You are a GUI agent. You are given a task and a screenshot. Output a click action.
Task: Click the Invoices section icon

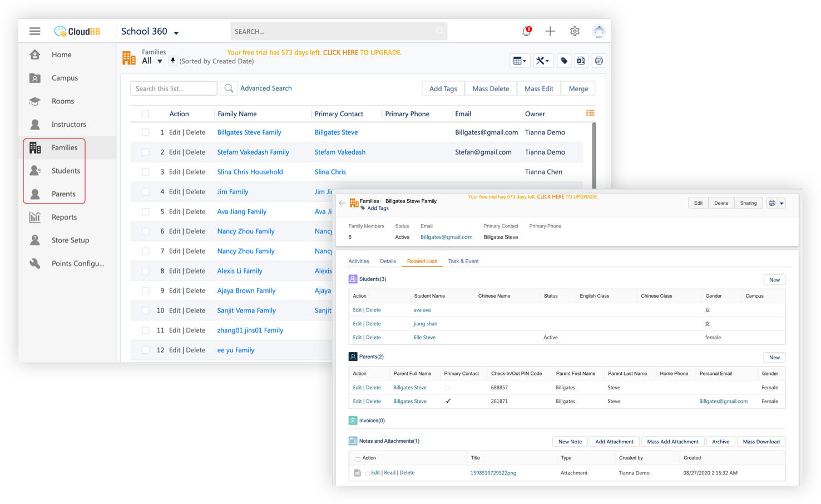pyautogui.click(x=353, y=421)
